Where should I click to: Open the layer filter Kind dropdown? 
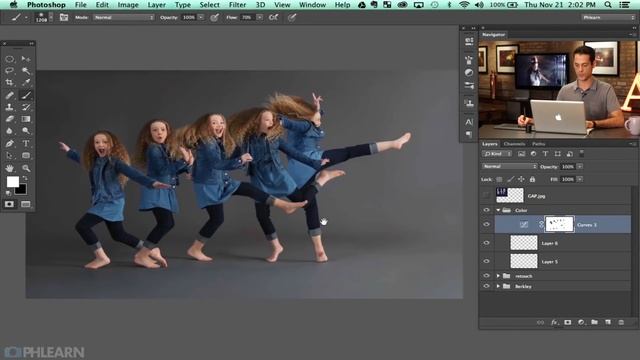pos(497,154)
